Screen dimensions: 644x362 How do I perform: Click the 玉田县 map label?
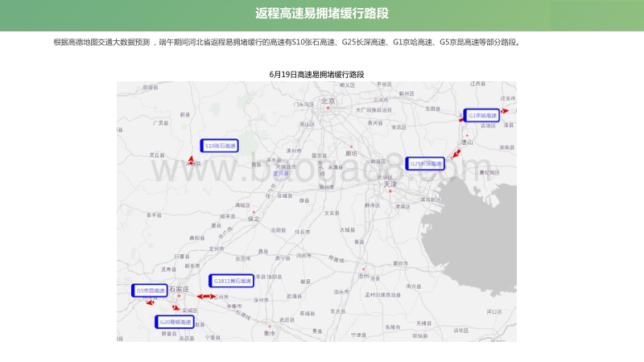tap(432, 109)
